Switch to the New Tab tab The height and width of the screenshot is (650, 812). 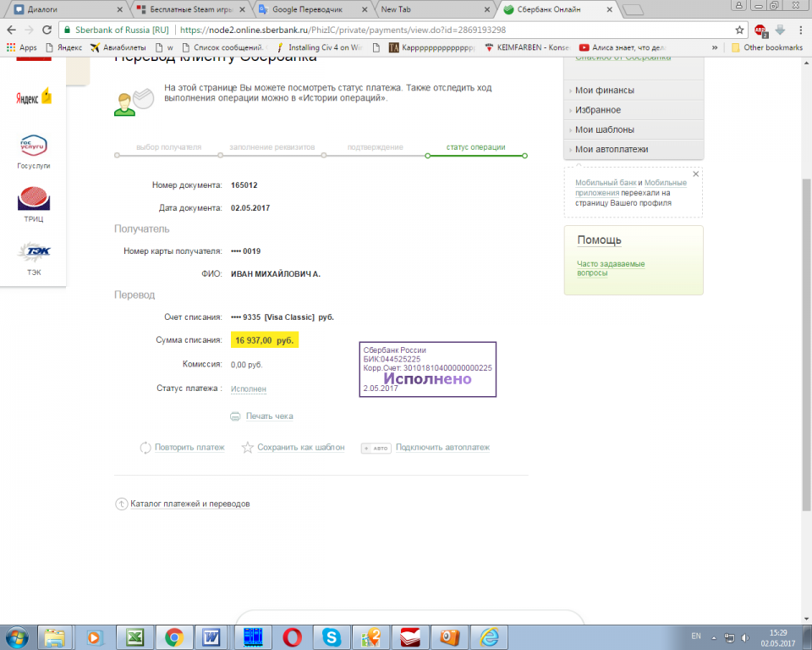[434, 9]
